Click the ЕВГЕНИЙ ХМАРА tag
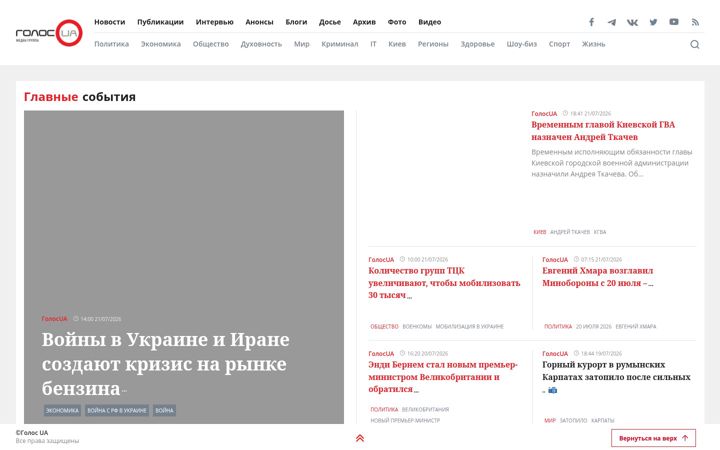The height and width of the screenshot is (450, 720). (636, 326)
